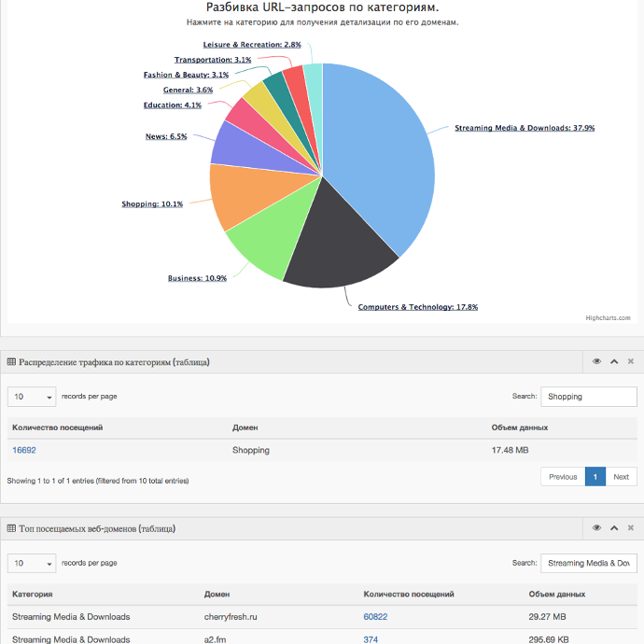The width and height of the screenshot is (644, 644).
Task: Open records per page dropdown in second table
Action: click(32, 564)
